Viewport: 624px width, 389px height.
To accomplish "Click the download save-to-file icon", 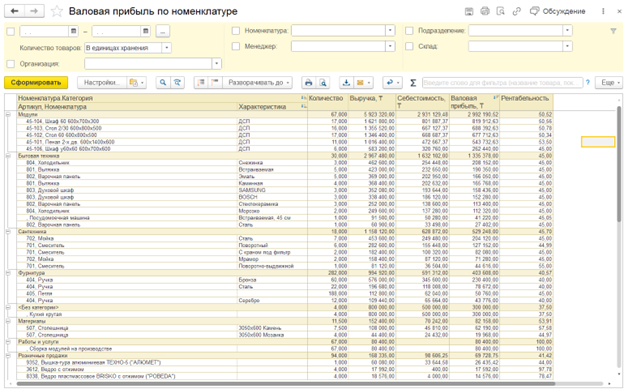I will [347, 82].
